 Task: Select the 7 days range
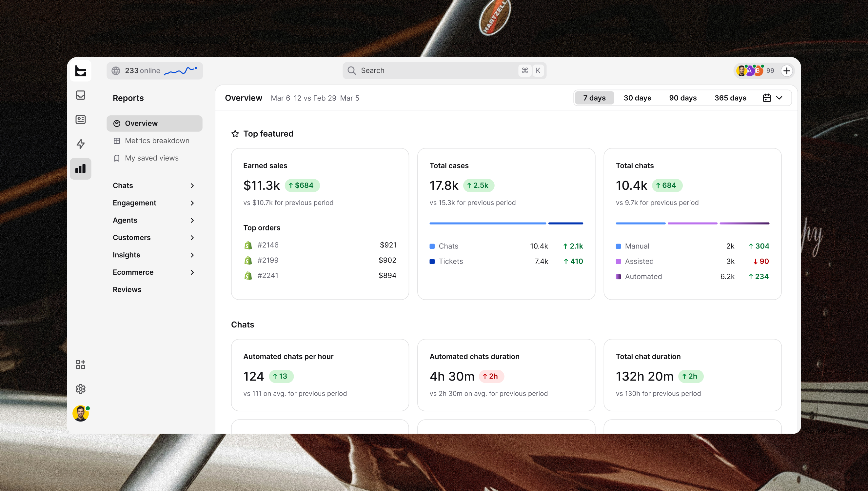[594, 98]
